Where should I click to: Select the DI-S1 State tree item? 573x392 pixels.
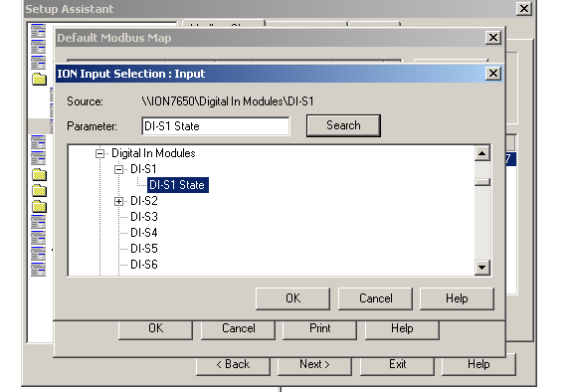(x=178, y=185)
